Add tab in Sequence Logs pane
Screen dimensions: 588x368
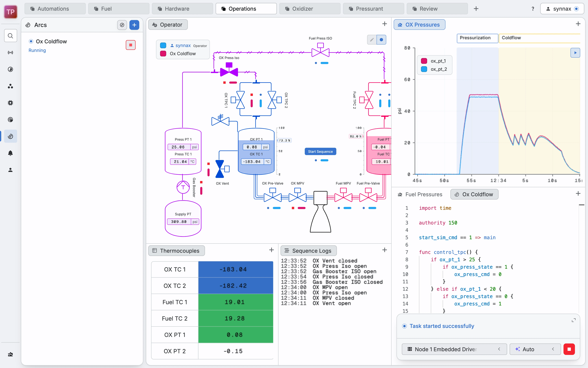384,250
